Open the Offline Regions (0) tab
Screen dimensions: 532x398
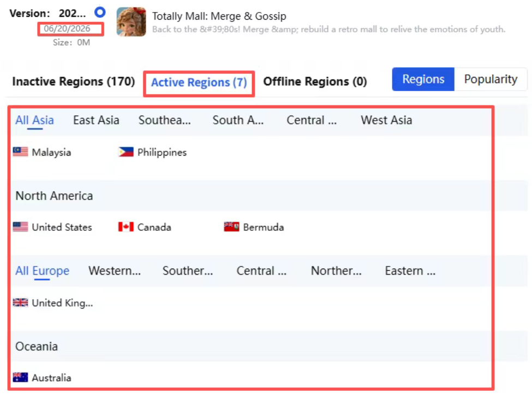tap(315, 81)
